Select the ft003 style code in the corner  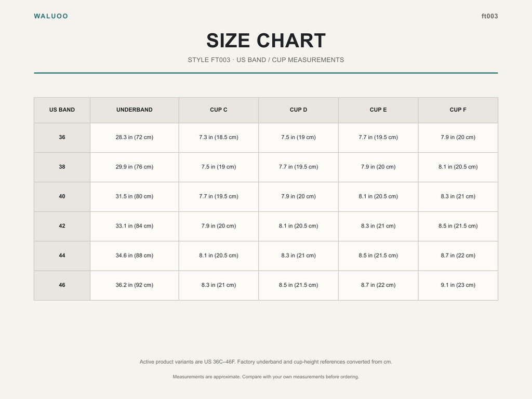click(x=489, y=16)
